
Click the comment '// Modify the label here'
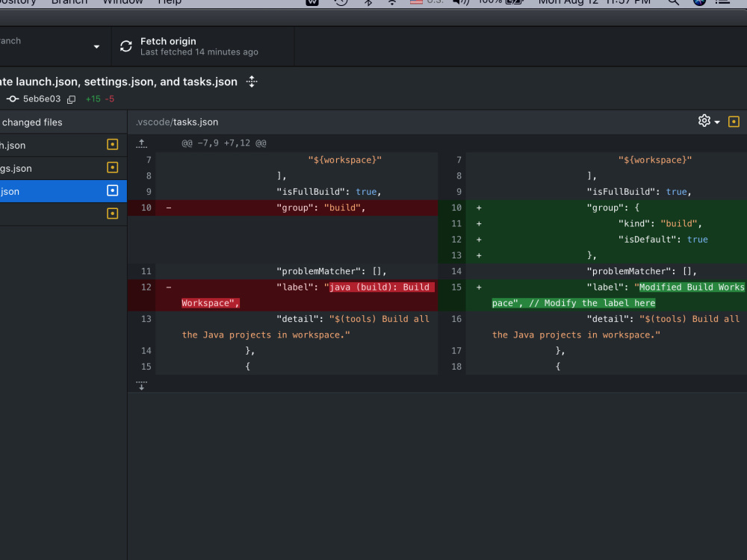point(592,303)
